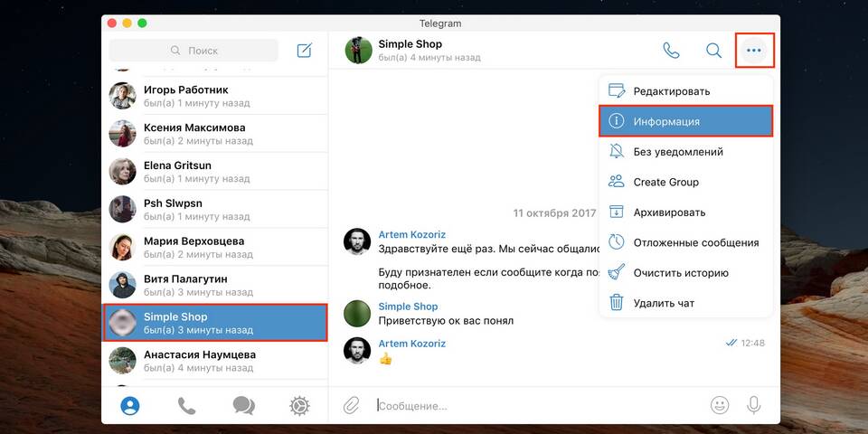This screenshot has height=434, width=868.
Task: Click the Artem Kozoriz name above the greeting message
Action: pos(412,235)
